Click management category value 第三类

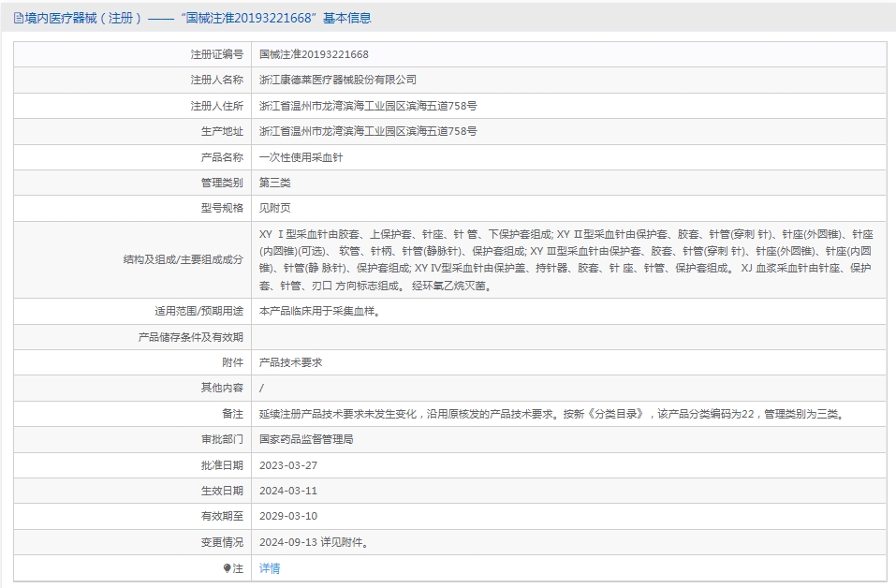point(275,183)
